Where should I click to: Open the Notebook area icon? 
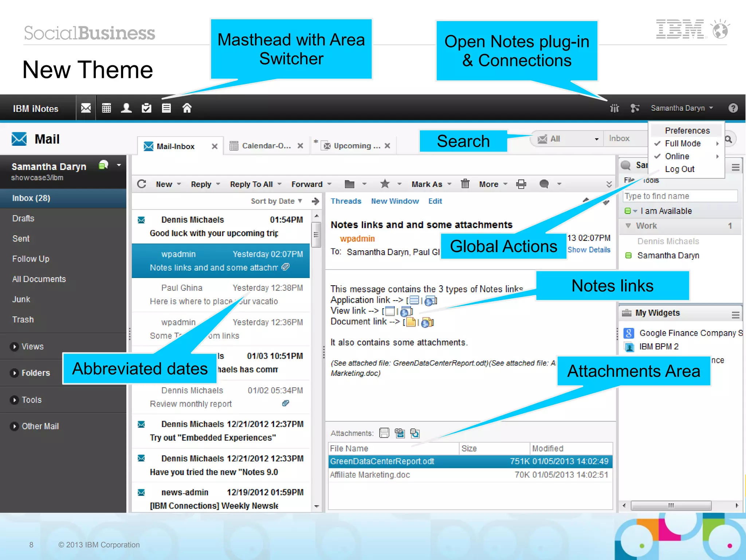click(x=166, y=108)
